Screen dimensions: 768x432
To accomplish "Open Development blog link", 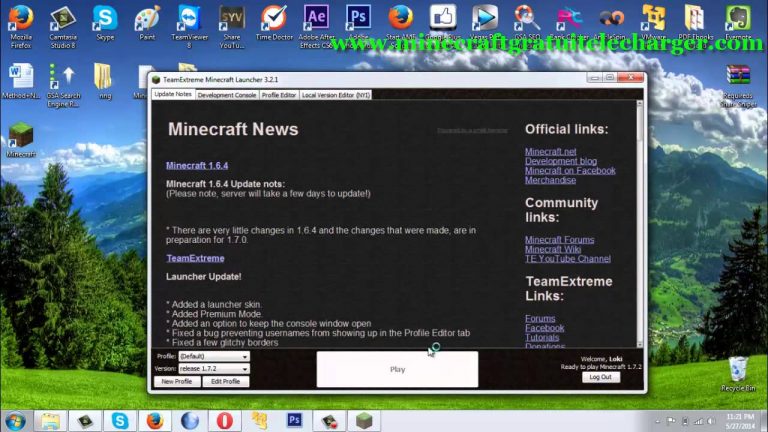I will pyautogui.click(x=561, y=161).
